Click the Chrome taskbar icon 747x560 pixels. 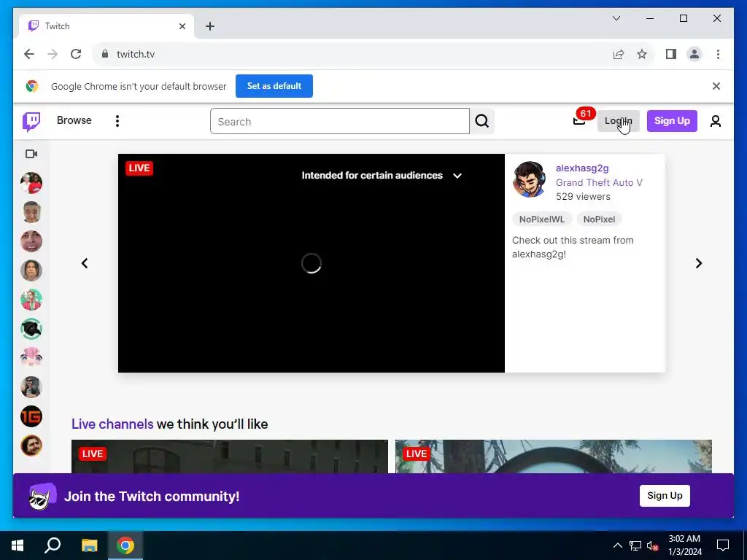[x=125, y=545]
